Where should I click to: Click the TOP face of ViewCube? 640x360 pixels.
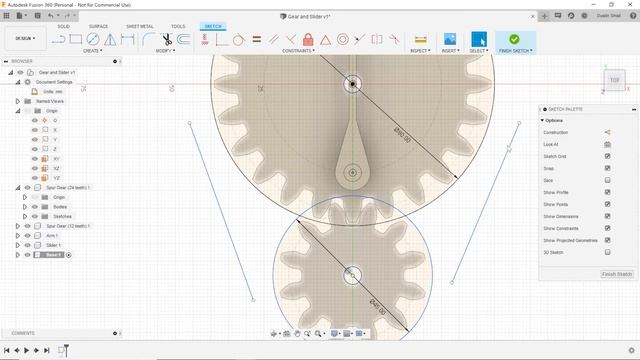pyautogui.click(x=614, y=80)
